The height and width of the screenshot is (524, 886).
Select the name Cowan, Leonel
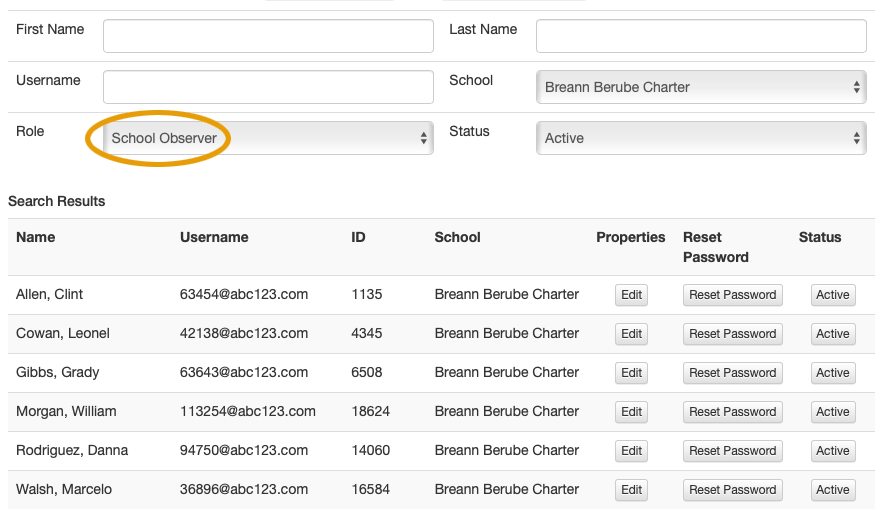pos(63,334)
